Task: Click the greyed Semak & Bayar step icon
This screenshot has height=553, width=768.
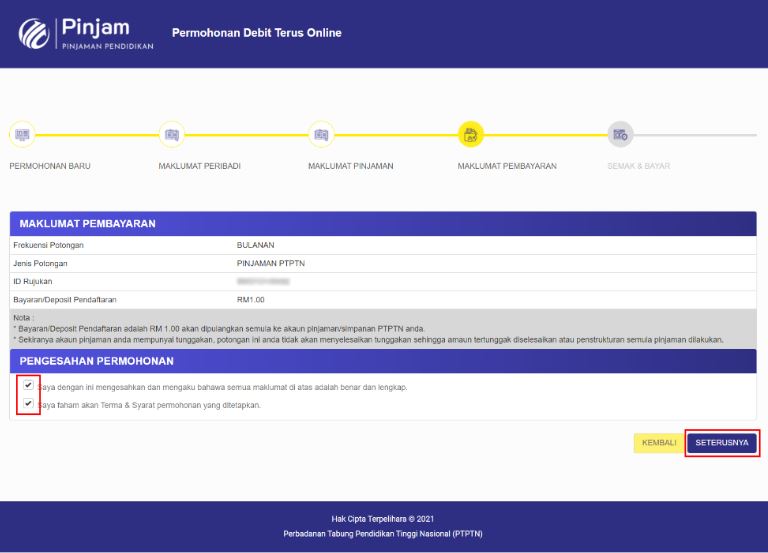Action: [620, 134]
